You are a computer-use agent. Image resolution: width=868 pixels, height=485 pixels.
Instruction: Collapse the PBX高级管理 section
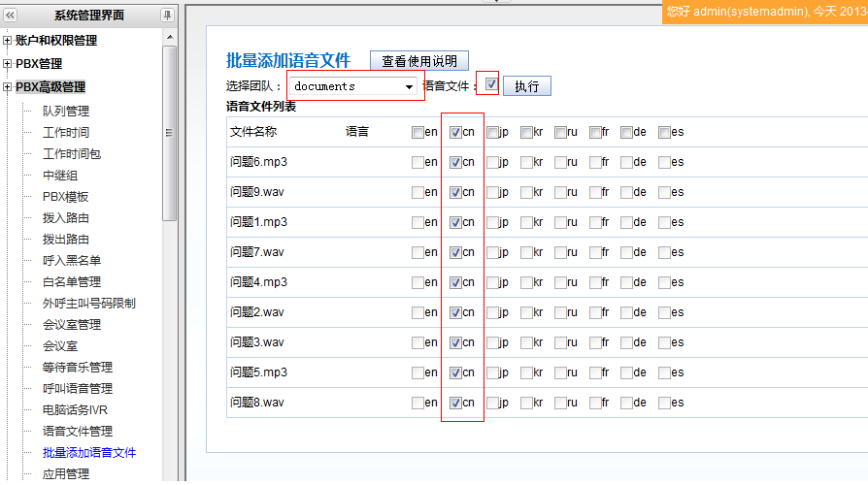[8, 87]
